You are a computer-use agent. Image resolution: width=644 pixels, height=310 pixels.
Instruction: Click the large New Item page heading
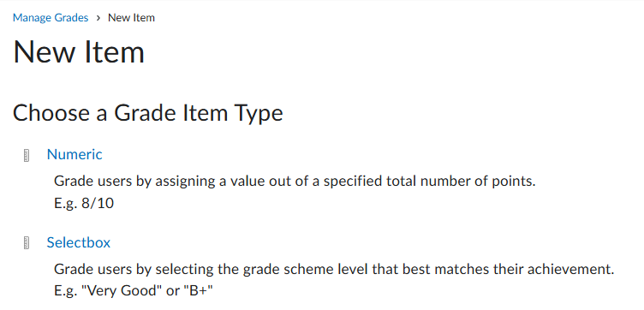click(79, 52)
